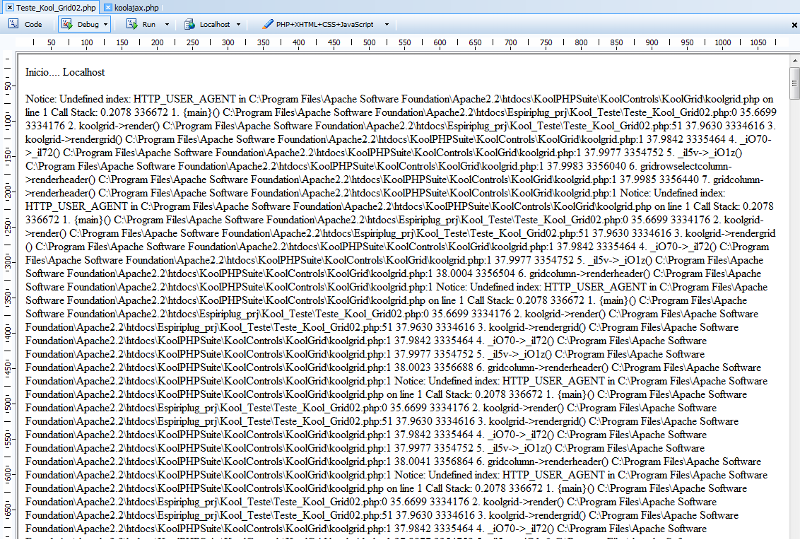Screen dimensions: 800x539
Task: Click the 500 mark on horizontal ruler
Action: (369, 42)
